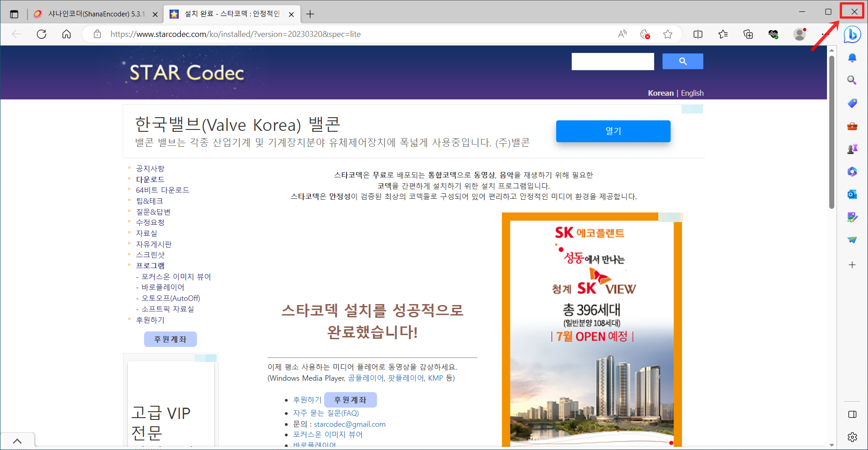This screenshot has height=450, width=868.
Task: Add a new sidebar app with plus
Action: click(852, 265)
